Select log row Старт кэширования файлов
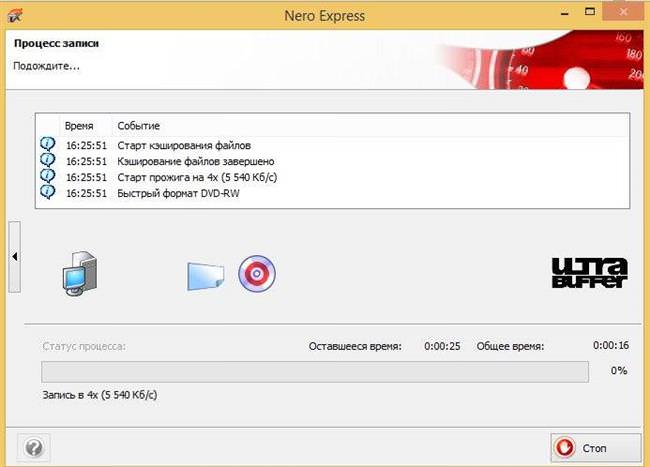 click(x=332, y=145)
